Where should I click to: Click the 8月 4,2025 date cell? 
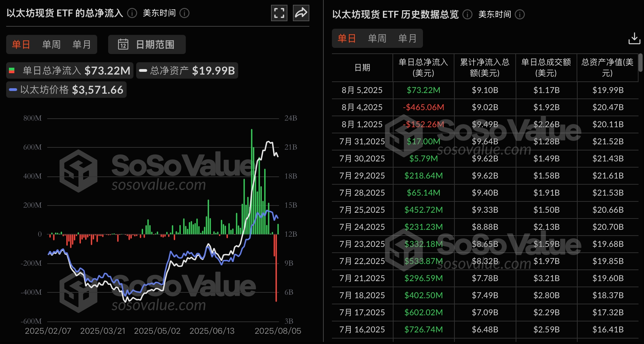click(362, 107)
